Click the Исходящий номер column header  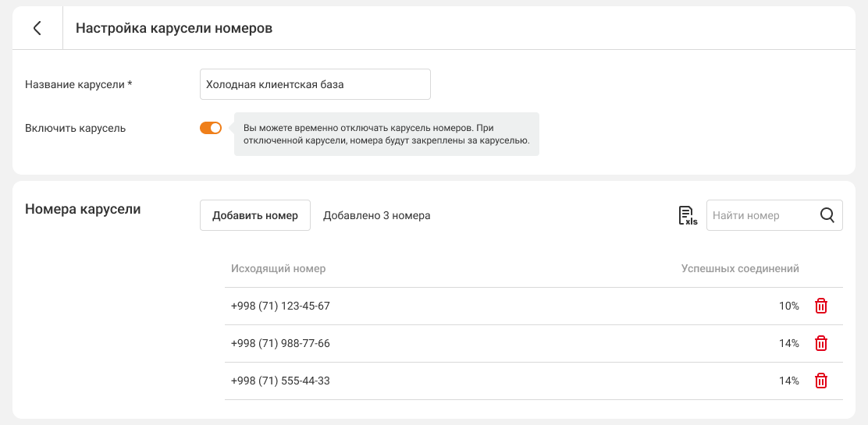[278, 269]
